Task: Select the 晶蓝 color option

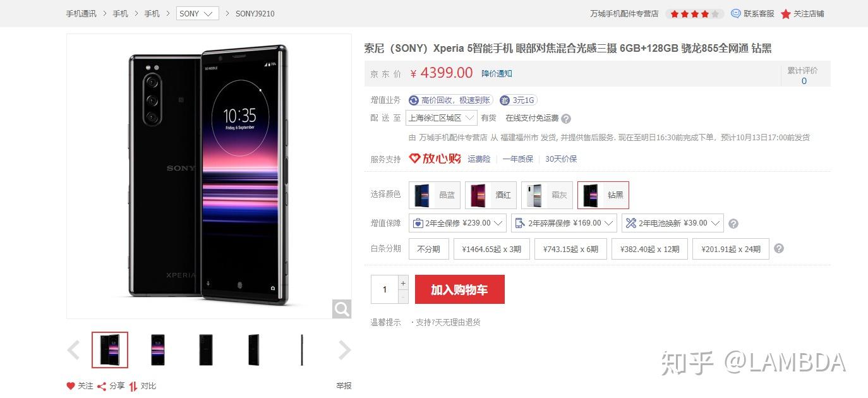Action: click(435, 195)
